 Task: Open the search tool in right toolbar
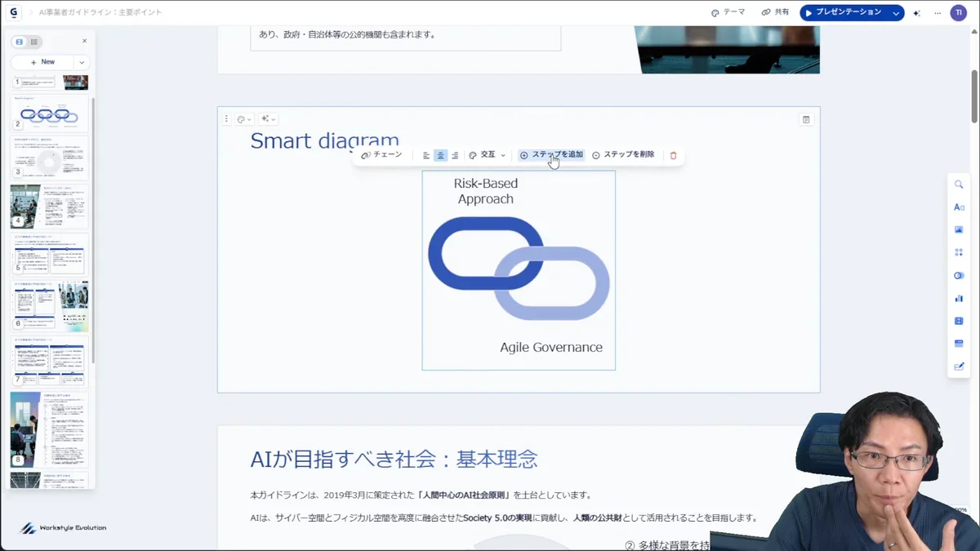[x=959, y=184]
